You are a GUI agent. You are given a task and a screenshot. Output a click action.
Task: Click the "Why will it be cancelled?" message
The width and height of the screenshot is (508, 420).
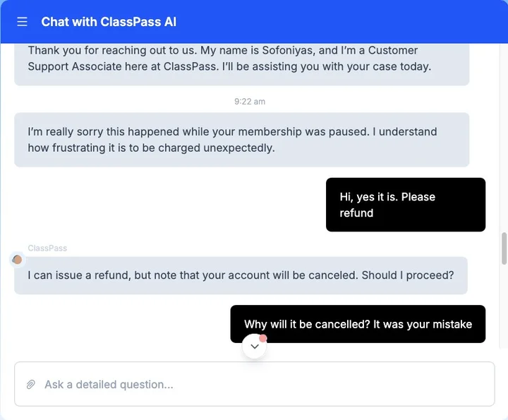358,324
